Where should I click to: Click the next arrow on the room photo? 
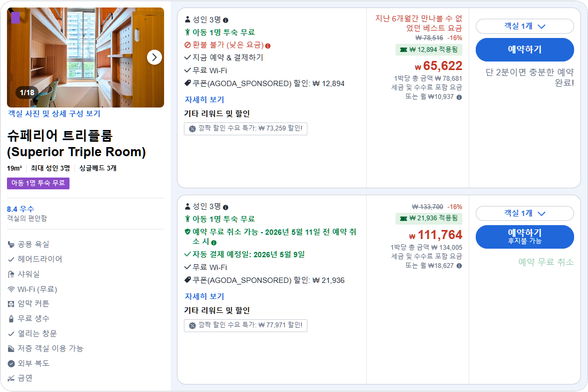point(153,57)
